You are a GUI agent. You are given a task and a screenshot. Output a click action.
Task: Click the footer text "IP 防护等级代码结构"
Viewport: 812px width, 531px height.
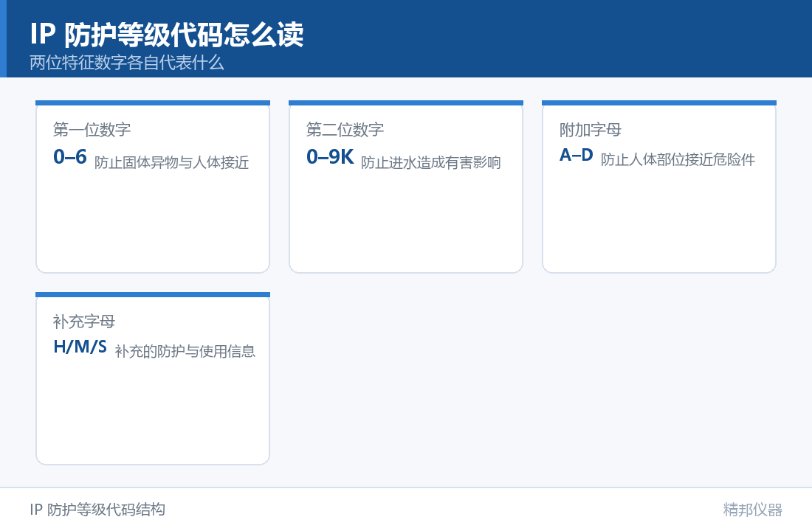pos(97,510)
